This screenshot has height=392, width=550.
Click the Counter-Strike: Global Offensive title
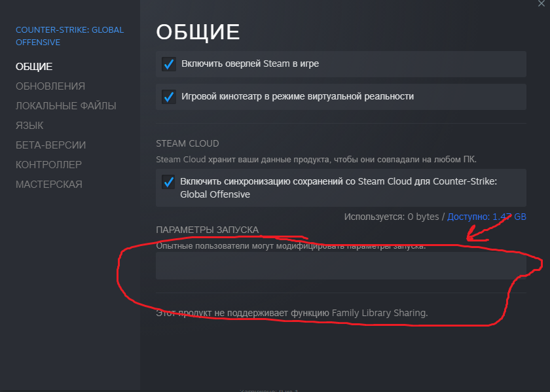tap(69, 36)
